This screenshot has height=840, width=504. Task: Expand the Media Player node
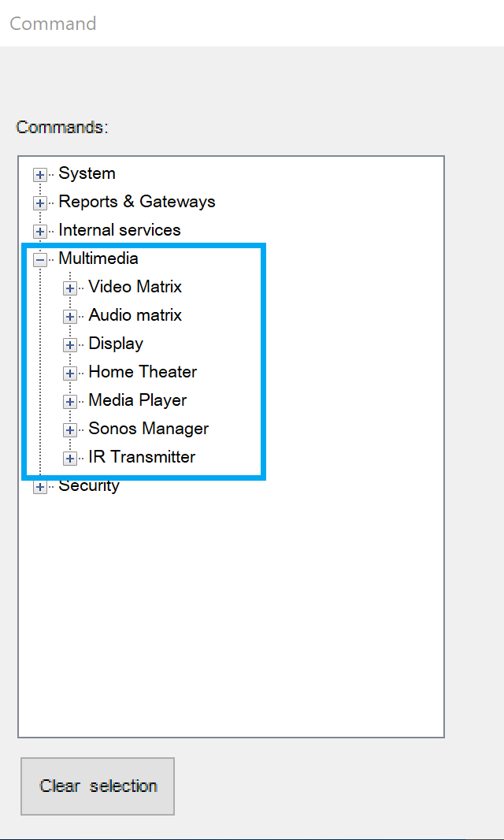(x=69, y=402)
